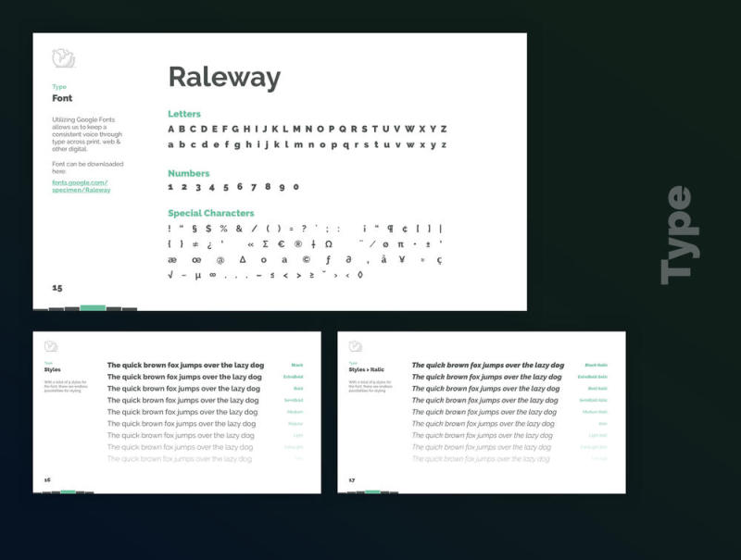Select the green Letters heading
The image size is (741, 560).
pyautogui.click(x=184, y=114)
